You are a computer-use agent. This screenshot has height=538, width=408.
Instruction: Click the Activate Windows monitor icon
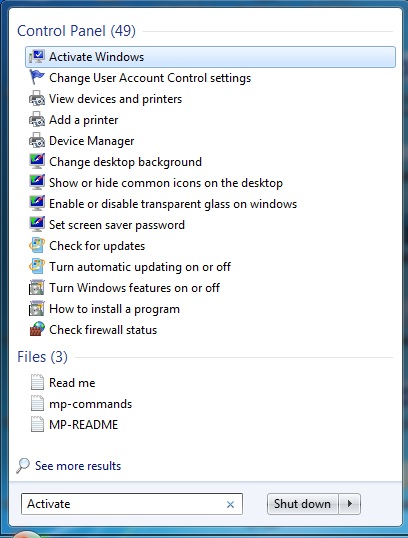[x=36, y=57]
